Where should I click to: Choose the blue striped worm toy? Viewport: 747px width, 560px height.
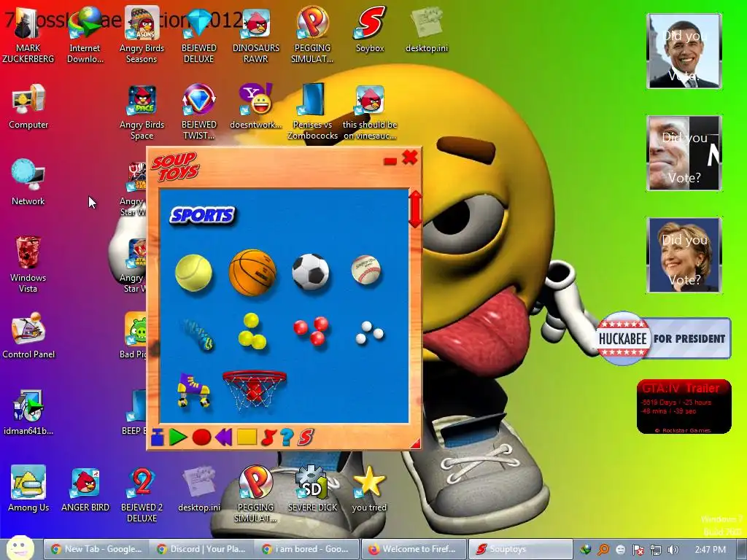click(x=198, y=334)
